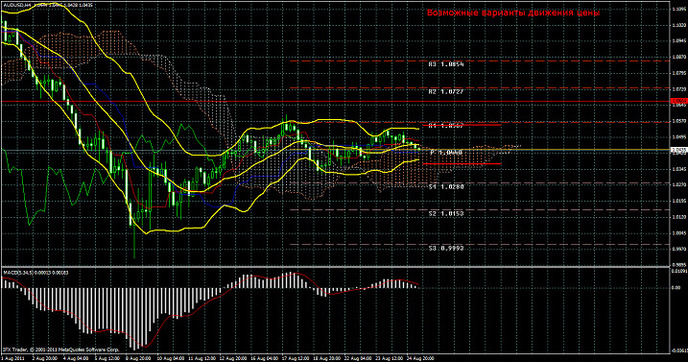Select the short red line below pivot

point(460,164)
